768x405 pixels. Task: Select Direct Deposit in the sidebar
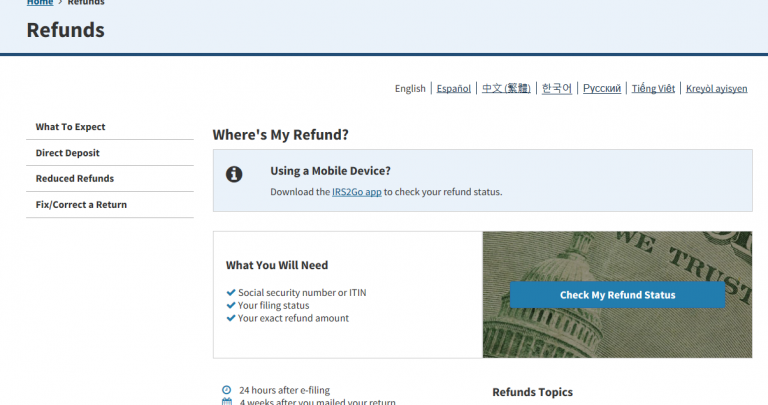click(x=67, y=153)
